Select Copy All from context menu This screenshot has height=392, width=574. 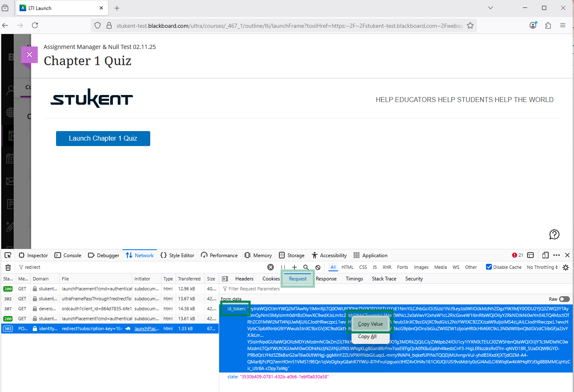pyautogui.click(x=367, y=336)
